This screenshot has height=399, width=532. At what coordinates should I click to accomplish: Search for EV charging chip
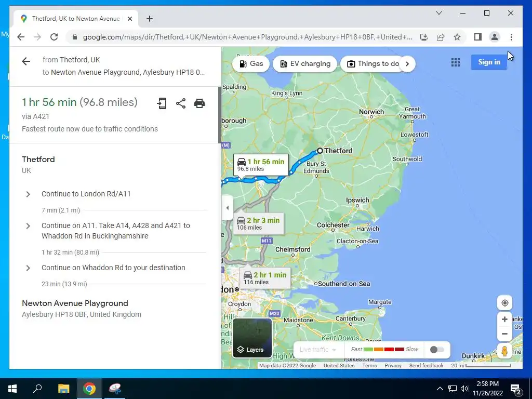tap(305, 64)
